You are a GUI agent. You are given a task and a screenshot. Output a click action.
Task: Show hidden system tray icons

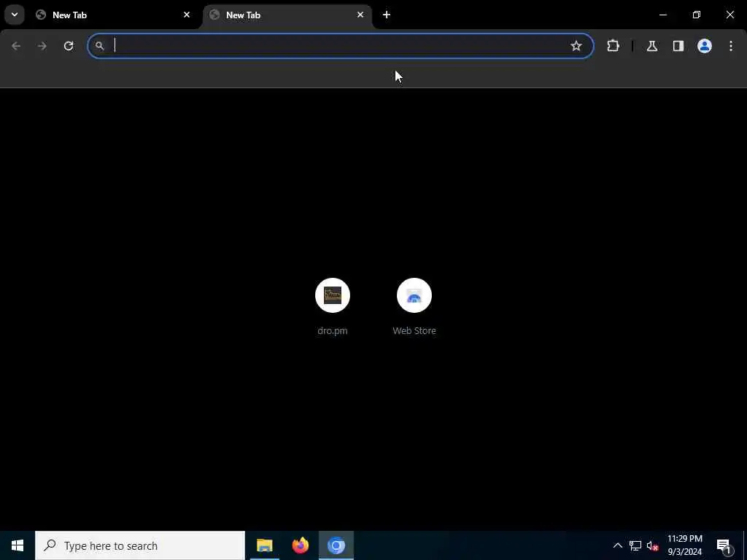click(x=617, y=545)
